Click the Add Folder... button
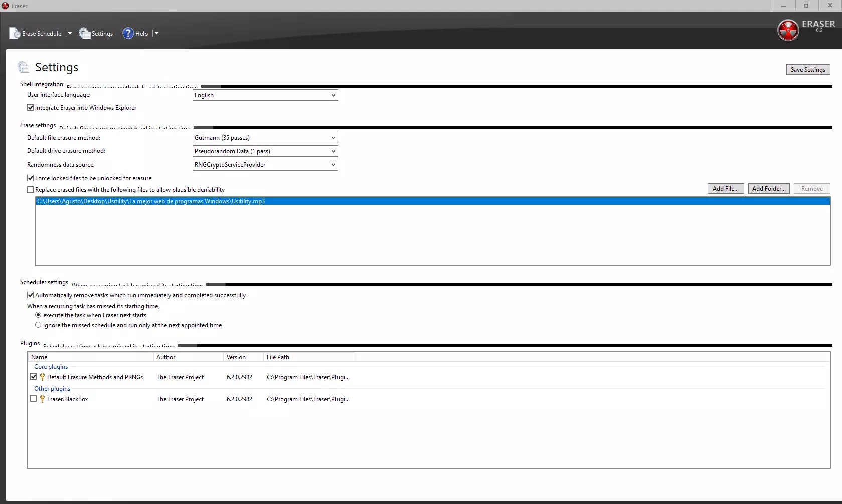Image resolution: width=842 pixels, height=504 pixels. (769, 189)
